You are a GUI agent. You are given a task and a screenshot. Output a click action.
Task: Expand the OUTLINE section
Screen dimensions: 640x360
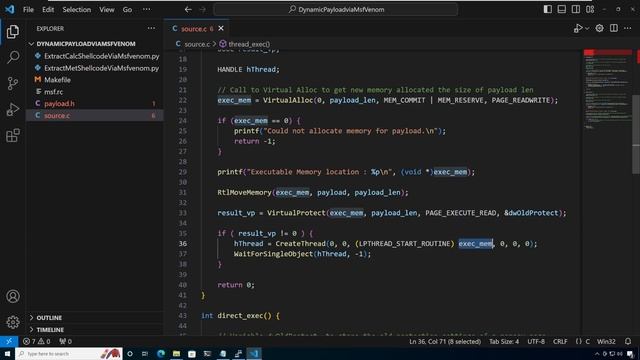95,318
